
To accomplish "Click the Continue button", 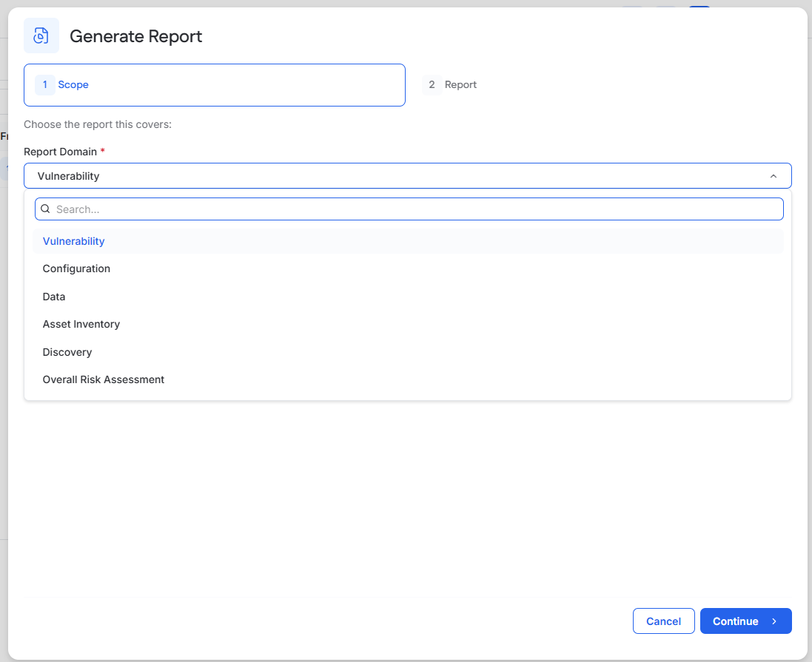I will pyautogui.click(x=745, y=621).
